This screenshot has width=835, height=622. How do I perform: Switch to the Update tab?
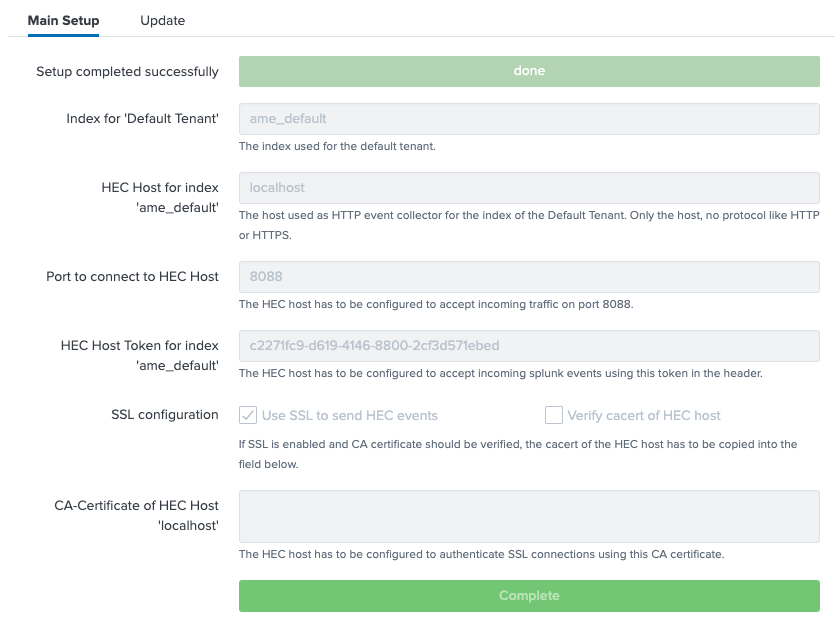click(x=162, y=20)
